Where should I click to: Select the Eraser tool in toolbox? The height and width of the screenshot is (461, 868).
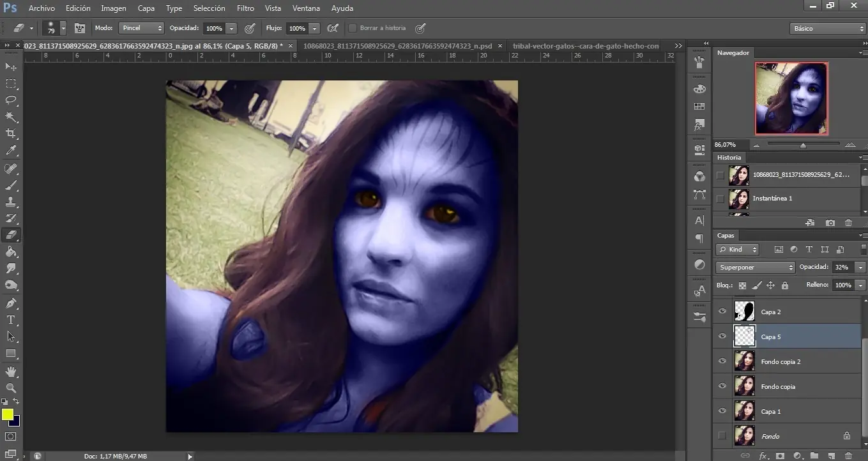pyautogui.click(x=11, y=236)
